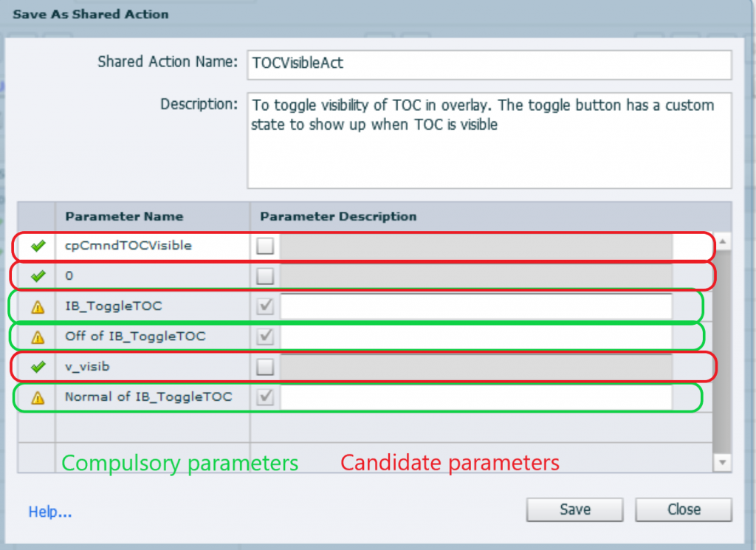
Task: Click description field for Off of IB_ToggleTOC
Action: click(x=475, y=337)
